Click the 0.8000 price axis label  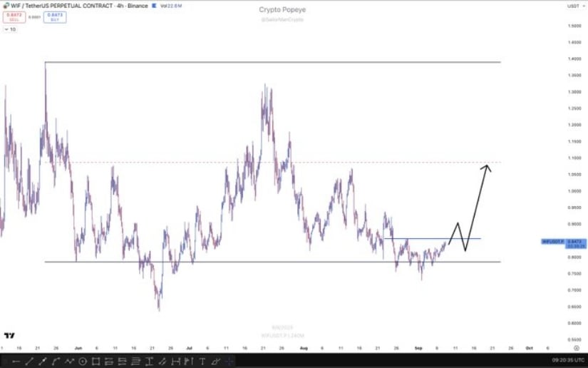coord(574,257)
